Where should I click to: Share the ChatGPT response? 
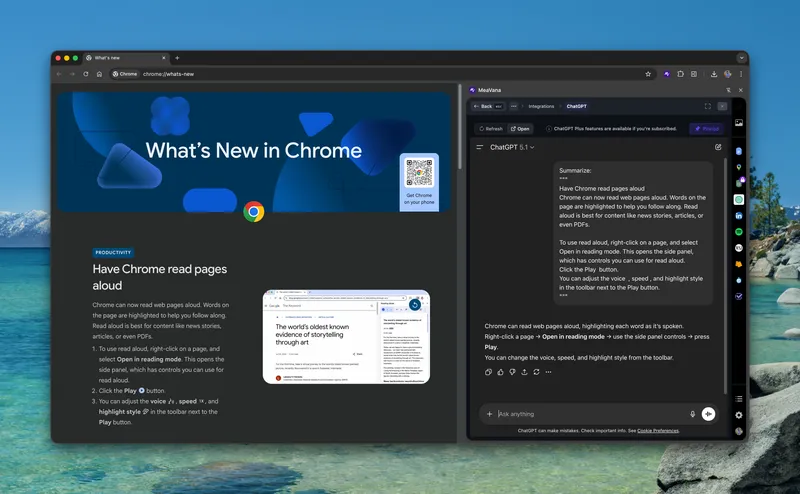click(524, 372)
